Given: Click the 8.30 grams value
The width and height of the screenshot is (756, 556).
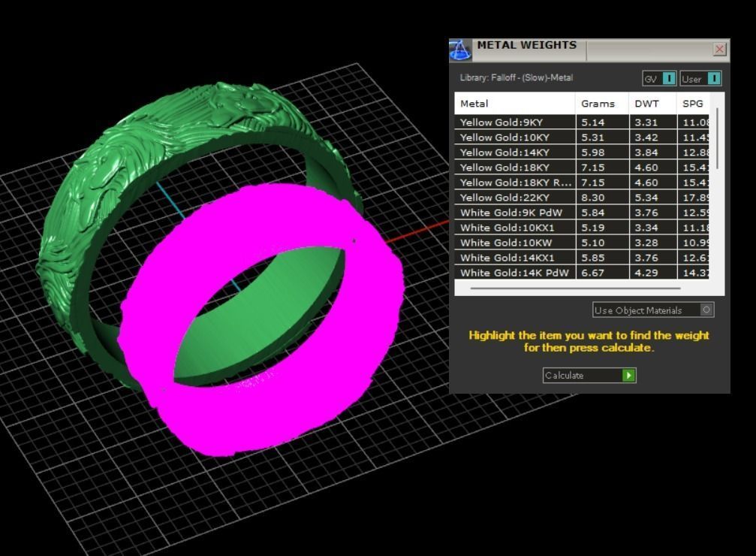Looking at the screenshot, I should tap(592, 198).
